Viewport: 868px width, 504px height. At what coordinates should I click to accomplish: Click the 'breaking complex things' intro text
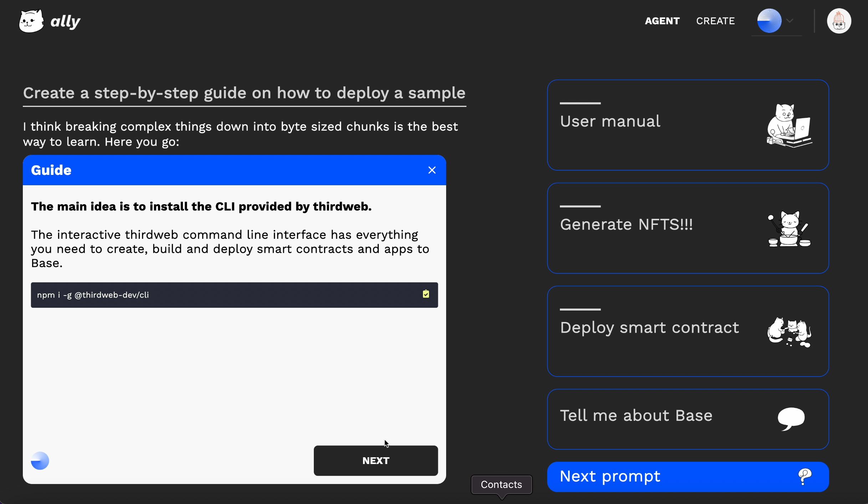pos(240,134)
